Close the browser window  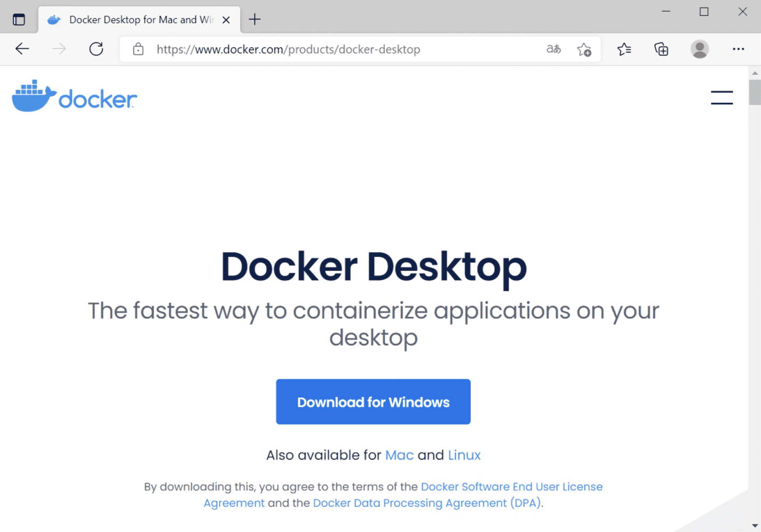point(742,12)
